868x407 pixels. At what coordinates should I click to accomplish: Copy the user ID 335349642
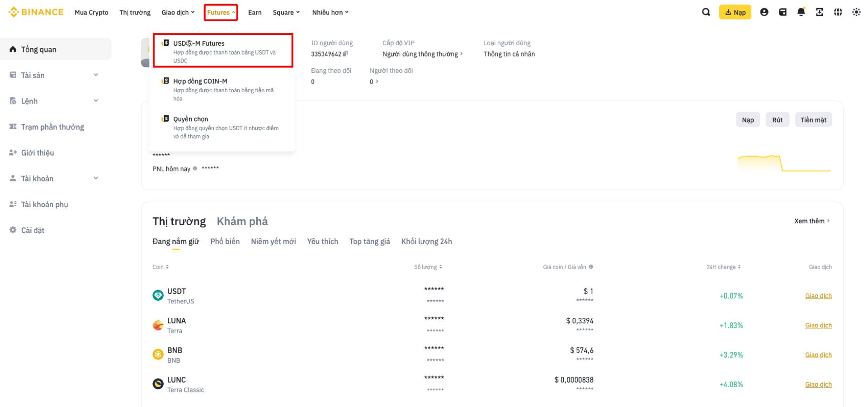345,54
